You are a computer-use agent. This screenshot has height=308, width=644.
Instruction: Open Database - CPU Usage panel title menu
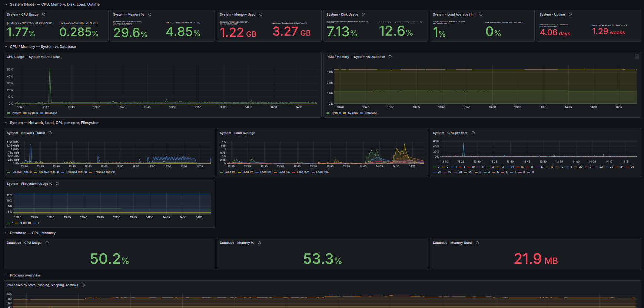click(x=24, y=243)
